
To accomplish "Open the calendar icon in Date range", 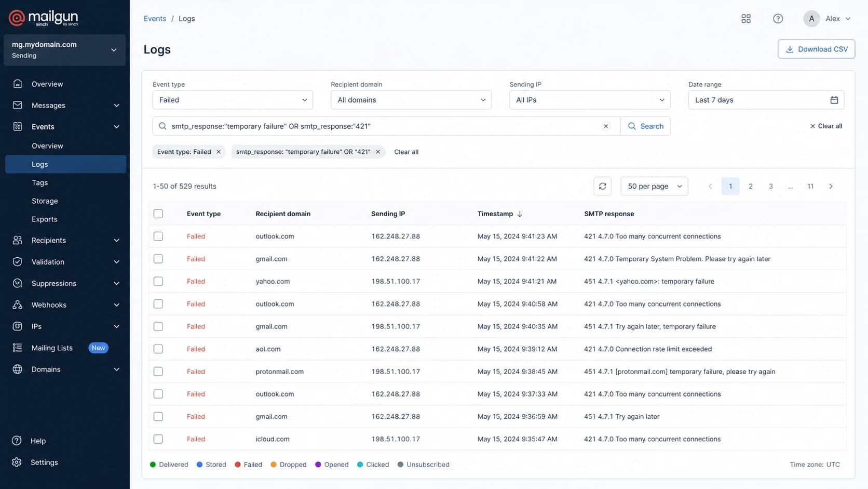I will pos(834,100).
